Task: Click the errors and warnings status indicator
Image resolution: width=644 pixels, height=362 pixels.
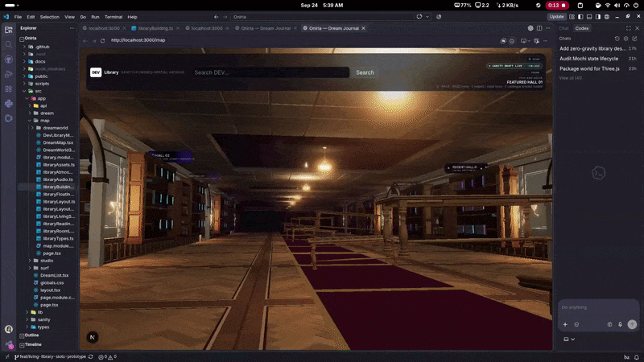Action: point(107,357)
